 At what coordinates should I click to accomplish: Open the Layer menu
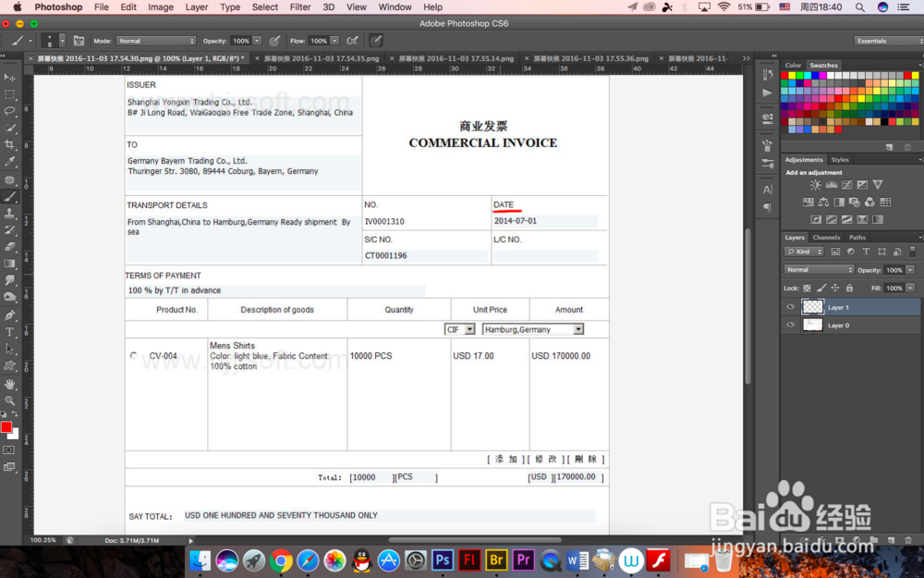pos(196,7)
